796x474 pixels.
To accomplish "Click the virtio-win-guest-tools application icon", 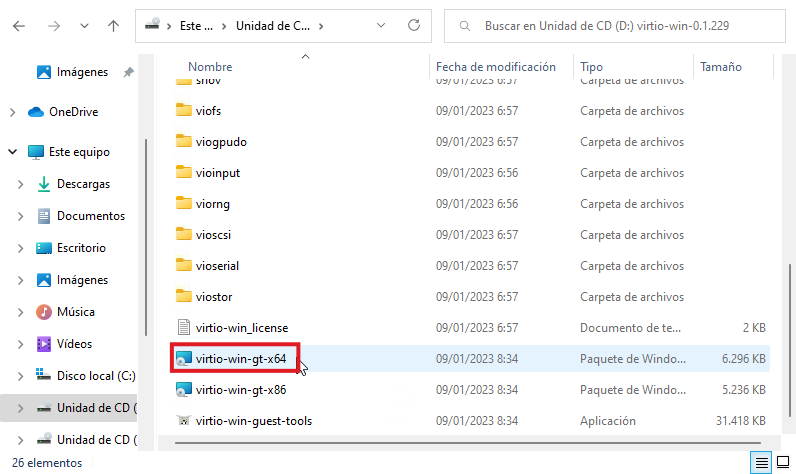I will pos(183,421).
